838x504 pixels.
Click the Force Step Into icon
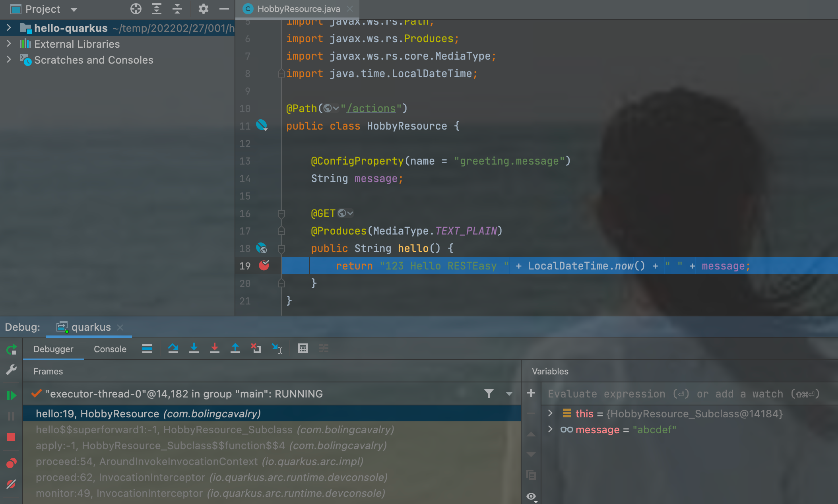pyautogui.click(x=214, y=349)
